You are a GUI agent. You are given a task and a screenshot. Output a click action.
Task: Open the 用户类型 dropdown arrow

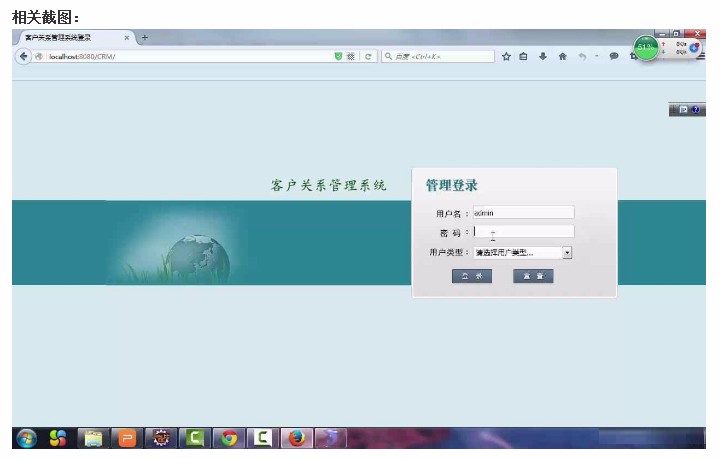(x=567, y=252)
